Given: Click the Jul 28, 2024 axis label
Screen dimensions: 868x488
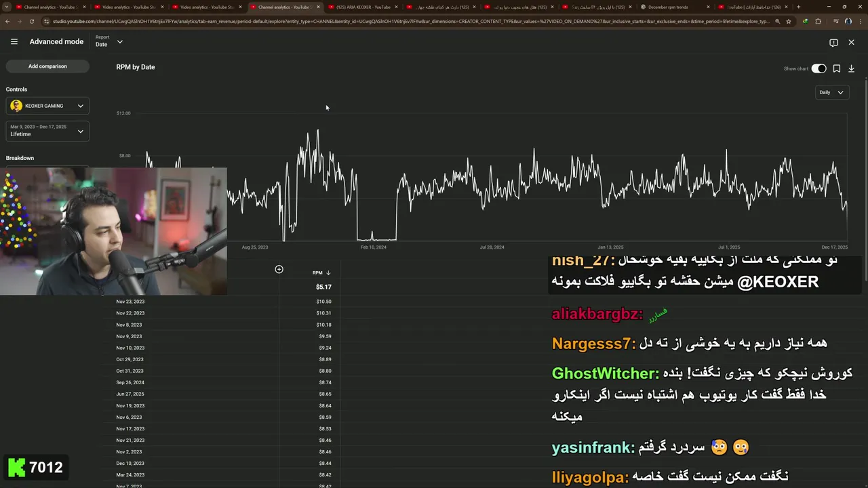Looking at the screenshot, I should point(492,247).
